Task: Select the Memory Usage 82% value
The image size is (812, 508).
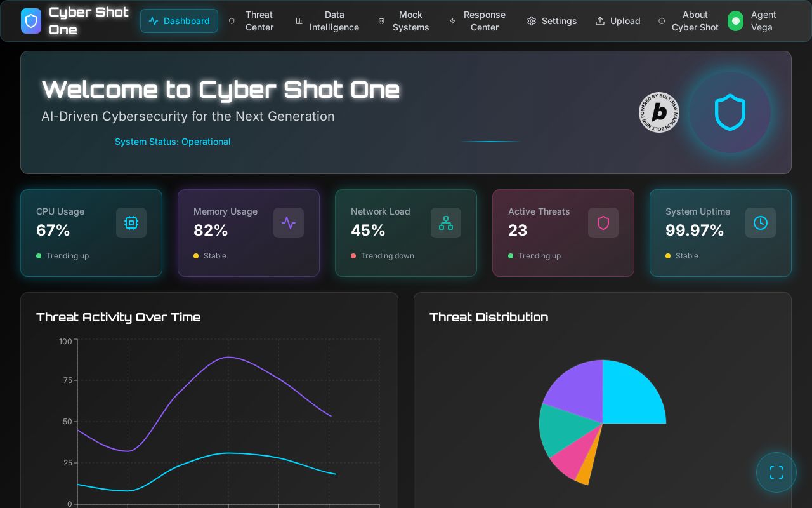Action: coord(211,231)
